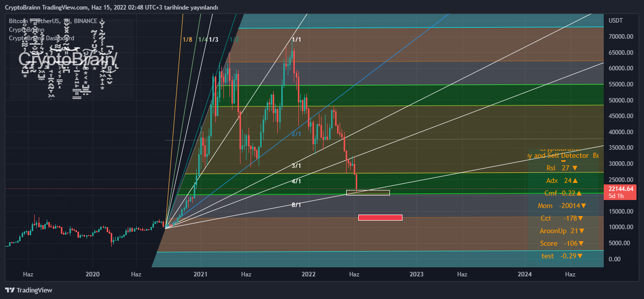This screenshot has width=644, height=299.
Task: Click the Mom -20014 dashboard row
Action: pos(562,206)
